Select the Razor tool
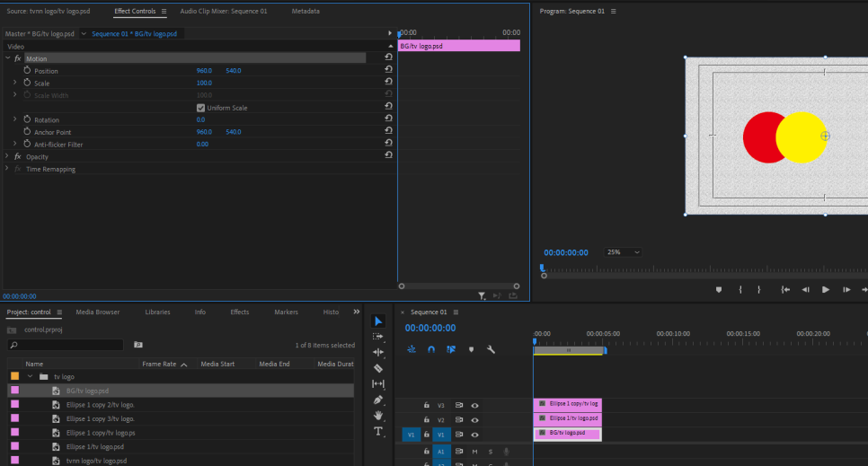Viewport: 868px width, 466px height. pos(378,368)
